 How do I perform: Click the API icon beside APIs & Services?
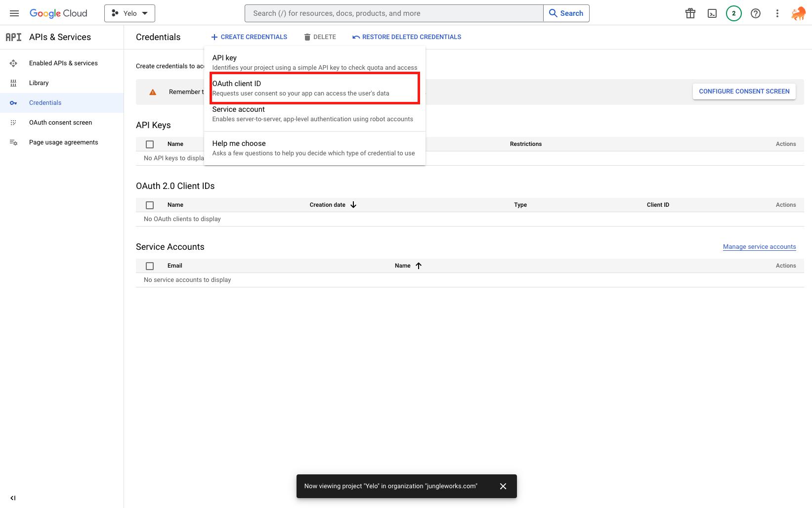coord(13,37)
